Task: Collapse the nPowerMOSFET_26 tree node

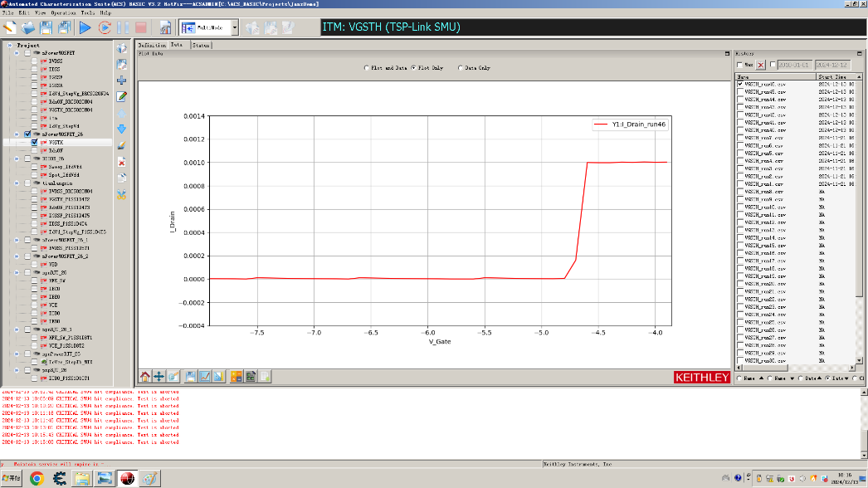Action: pos(18,132)
